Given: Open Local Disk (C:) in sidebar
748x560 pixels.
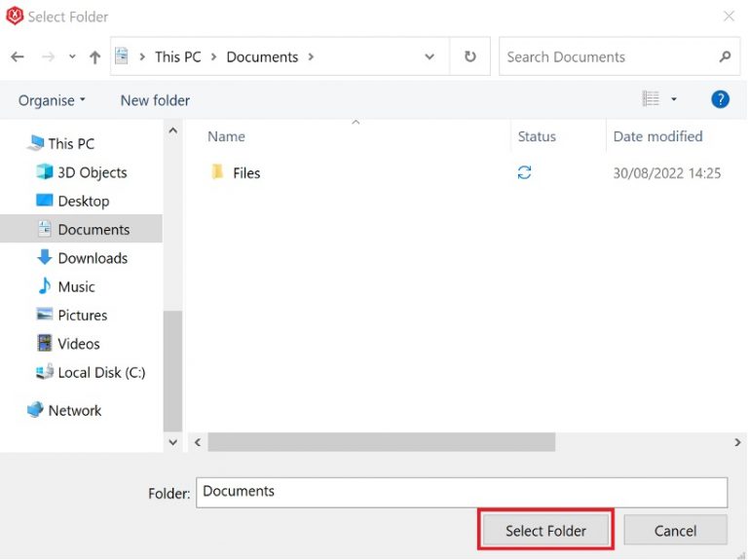Looking at the screenshot, I should [x=101, y=372].
